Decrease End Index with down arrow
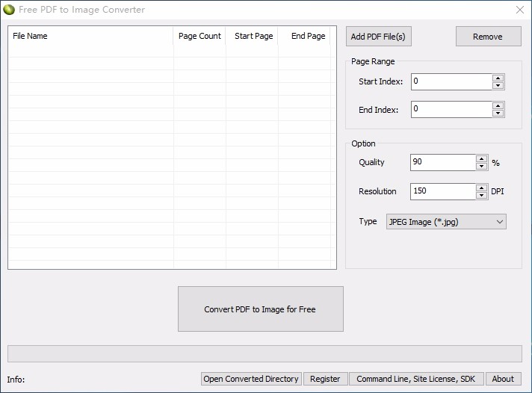 coord(498,114)
